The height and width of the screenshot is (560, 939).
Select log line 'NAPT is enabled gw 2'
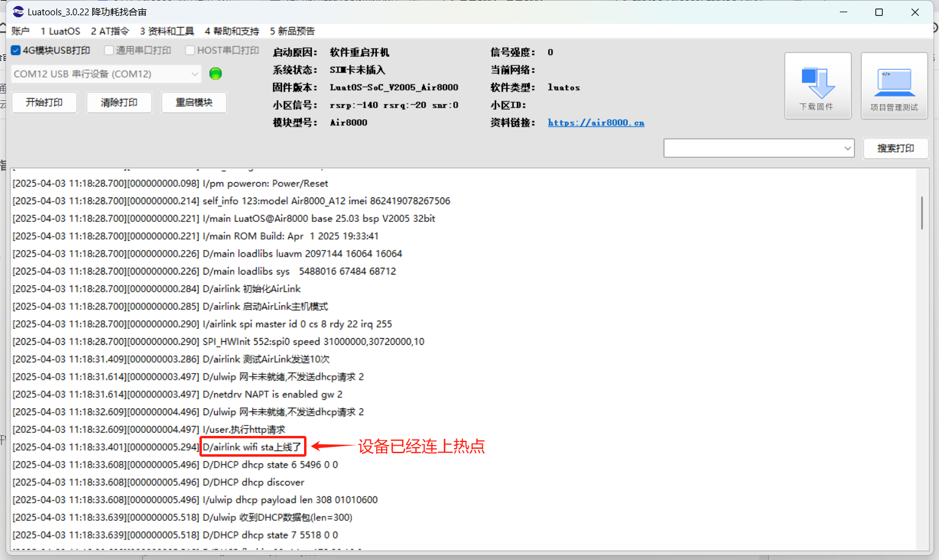pyautogui.click(x=177, y=394)
